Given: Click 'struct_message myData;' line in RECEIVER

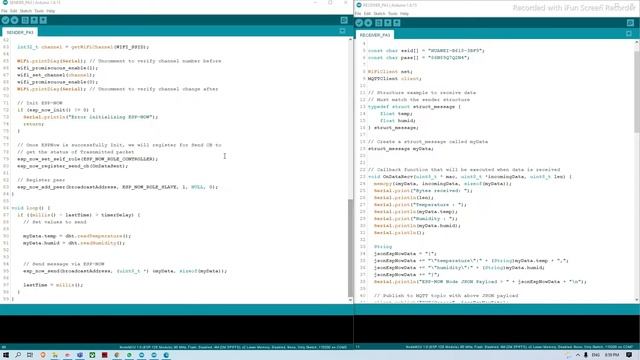Looking at the screenshot, I should [401, 149].
